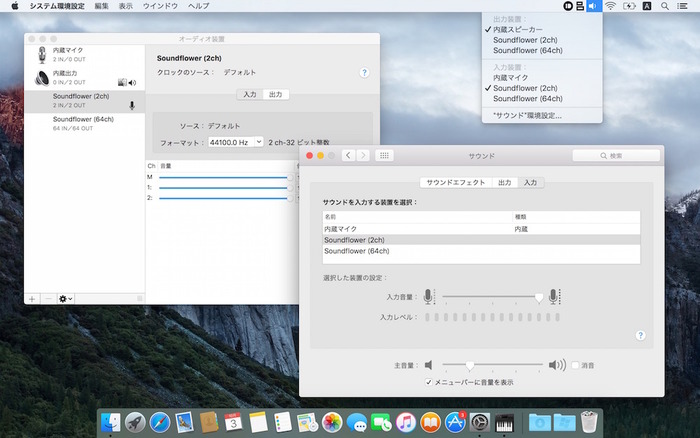The height and width of the screenshot is (438, 700).
Task: Select 内蔵マイク in audio device sidebar
Action: tap(84, 54)
